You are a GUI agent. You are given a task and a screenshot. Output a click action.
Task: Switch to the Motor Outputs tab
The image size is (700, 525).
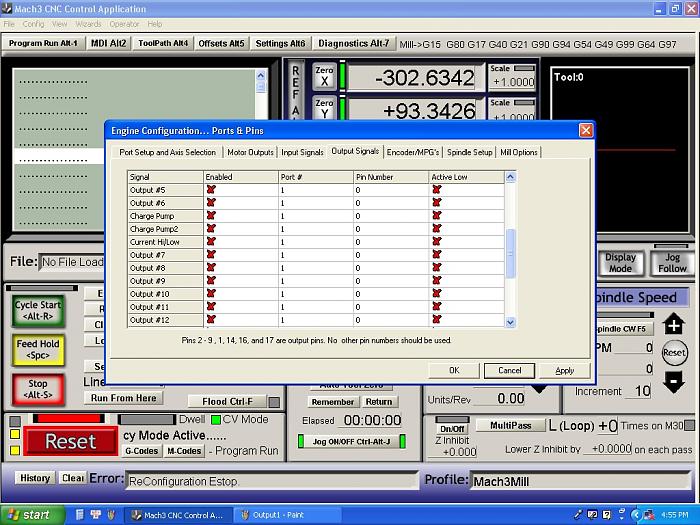(x=248, y=152)
